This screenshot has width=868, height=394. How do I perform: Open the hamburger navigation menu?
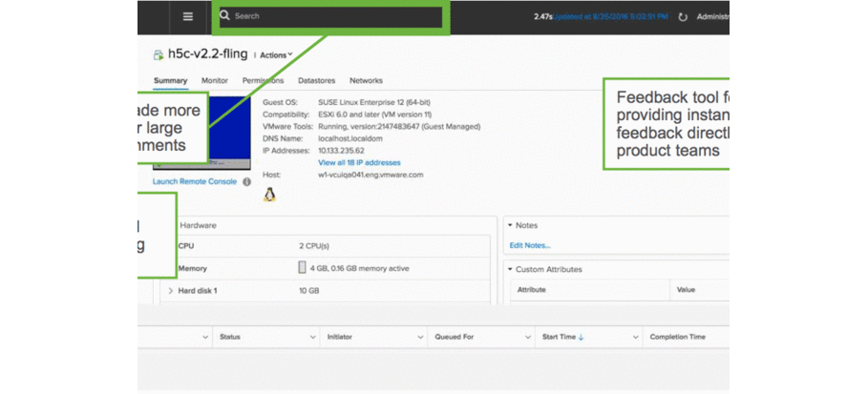point(187,16)
